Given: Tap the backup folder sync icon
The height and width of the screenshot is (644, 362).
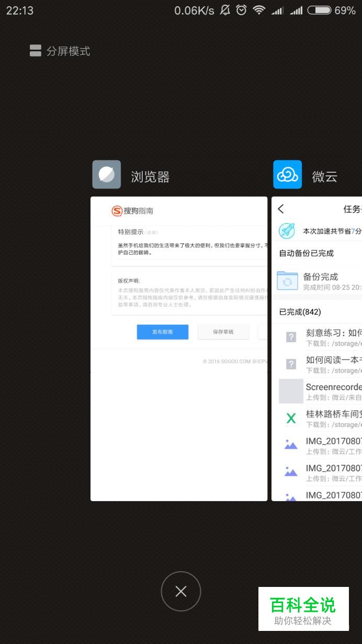Looking at the screenshot, I should (x=287, y=281).
